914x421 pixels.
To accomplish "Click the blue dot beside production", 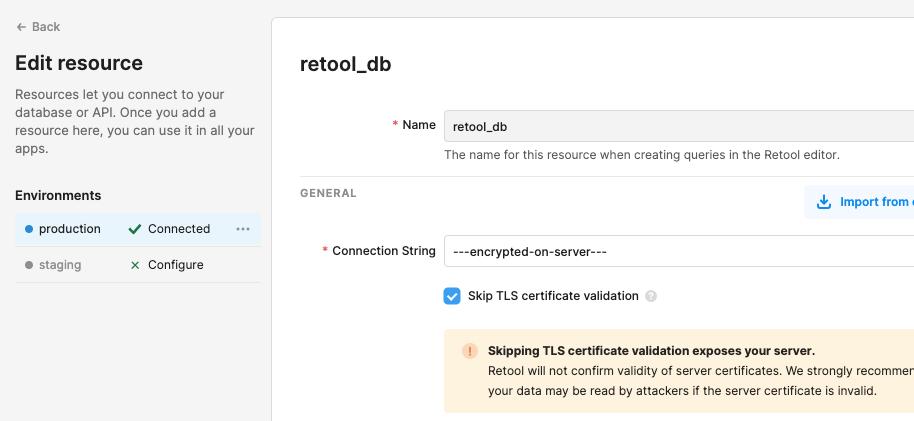I will click(29, 229).
